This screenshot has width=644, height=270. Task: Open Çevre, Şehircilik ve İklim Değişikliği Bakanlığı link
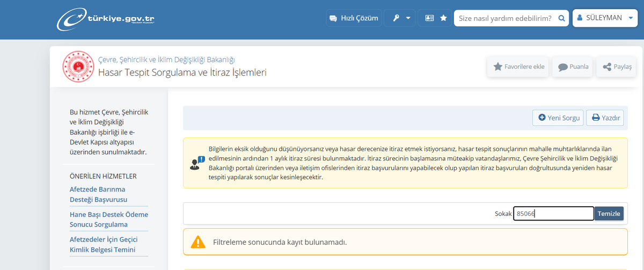[x=166, y=60]
